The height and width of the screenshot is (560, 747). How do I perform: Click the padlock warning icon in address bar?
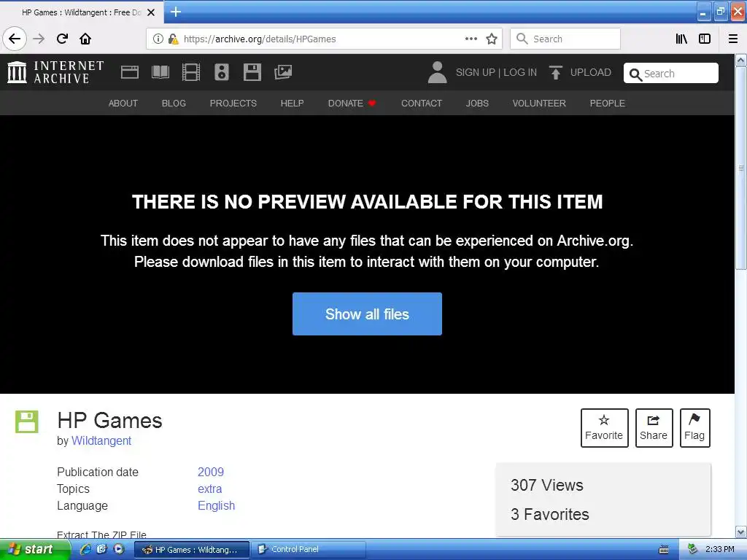coord(173,39)
